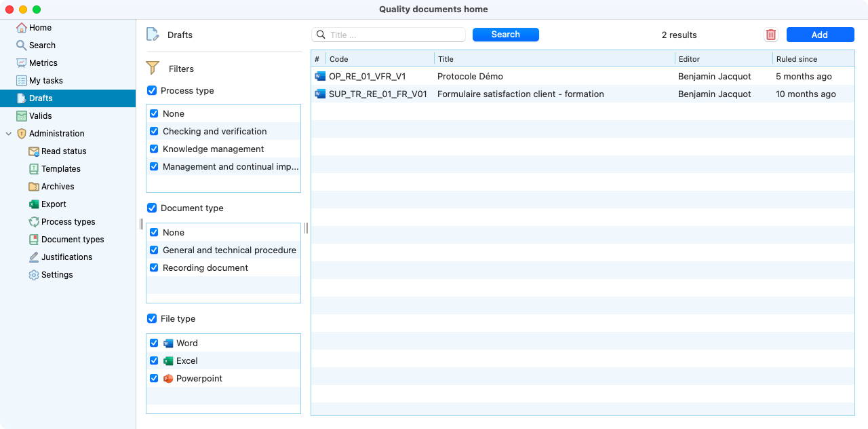
Task: Uncheck the Excel file type checkbox
Action: click(154, 360)
